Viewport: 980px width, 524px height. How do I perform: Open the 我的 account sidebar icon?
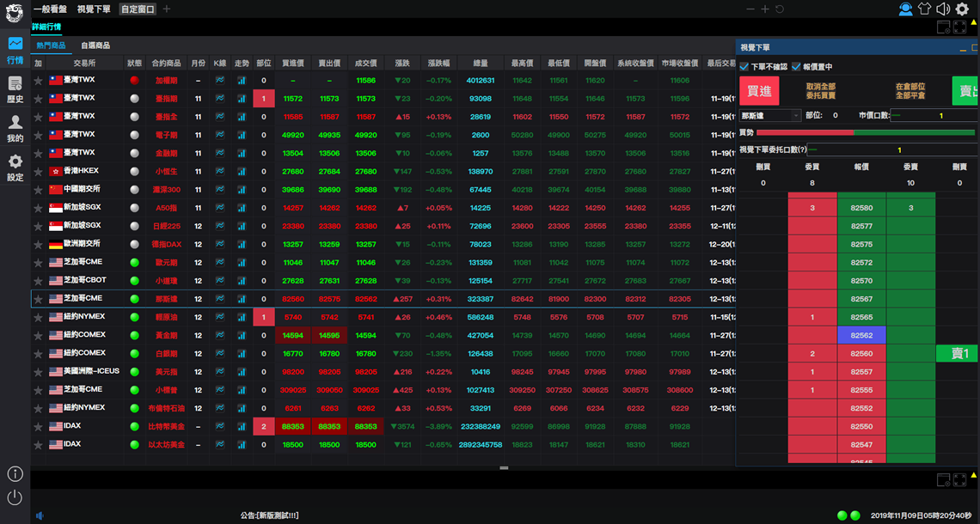coord(15,127)
